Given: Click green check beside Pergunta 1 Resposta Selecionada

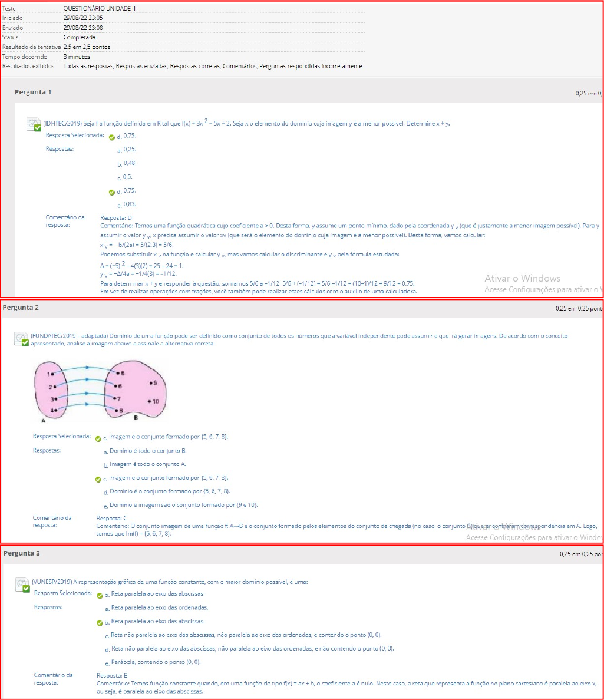Looking at the screenshot, I should [x=112, y=137].
